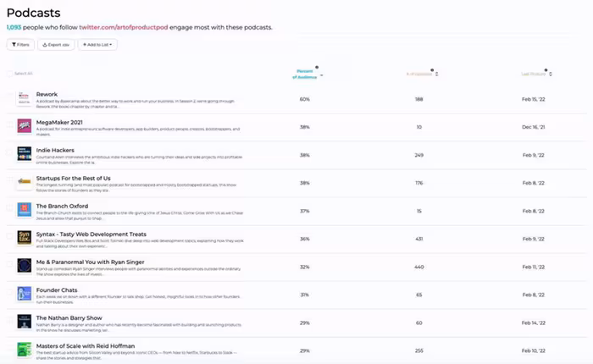Click the Masters of Scale cover icon
The width and height of the screenshot is (593, 364).
click(x=24, y=349)
